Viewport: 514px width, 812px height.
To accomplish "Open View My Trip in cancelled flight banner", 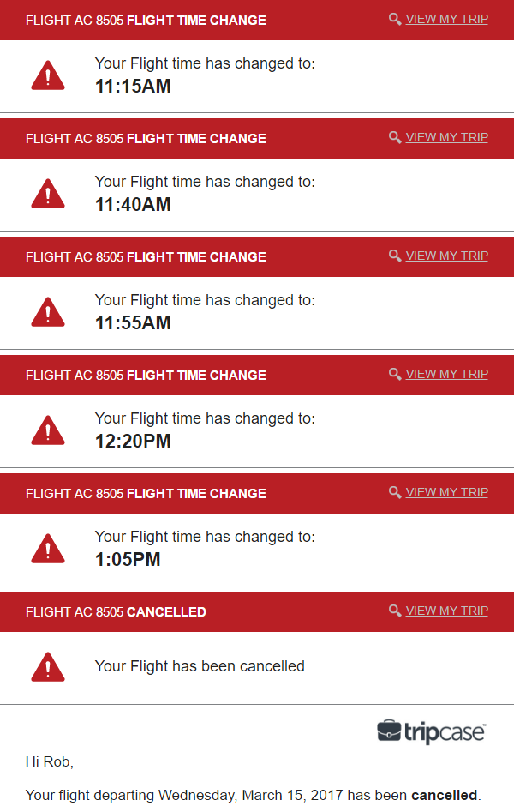I will [x=446, y=611].
